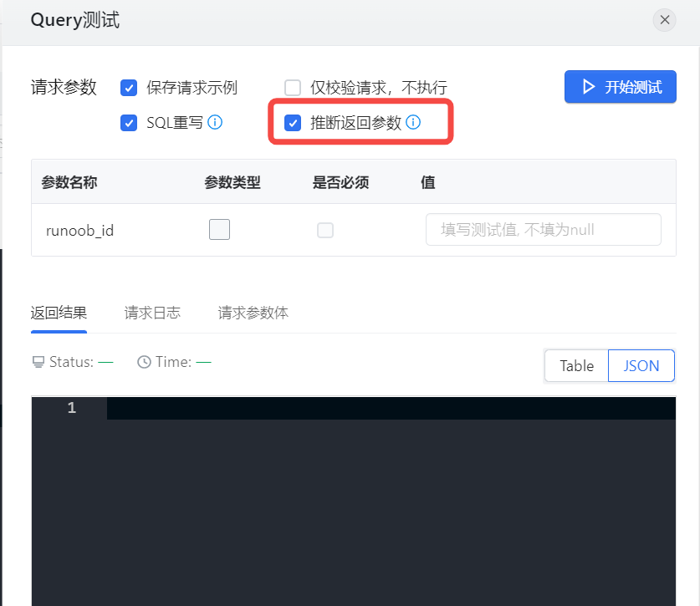Click info icon next to SQL重写
Image resolution: width=700 pixels, height=606 pixels.
pyautogui.click(x=215, y=122)
